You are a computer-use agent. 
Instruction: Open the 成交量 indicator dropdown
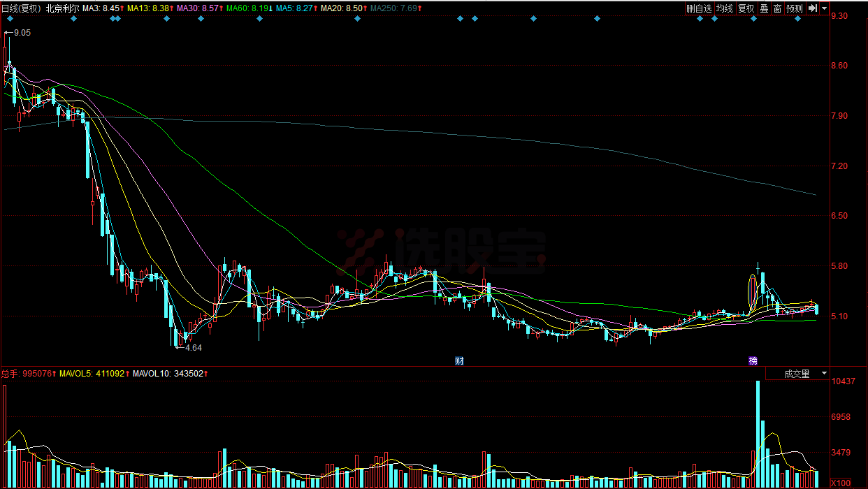coord(797,374)
